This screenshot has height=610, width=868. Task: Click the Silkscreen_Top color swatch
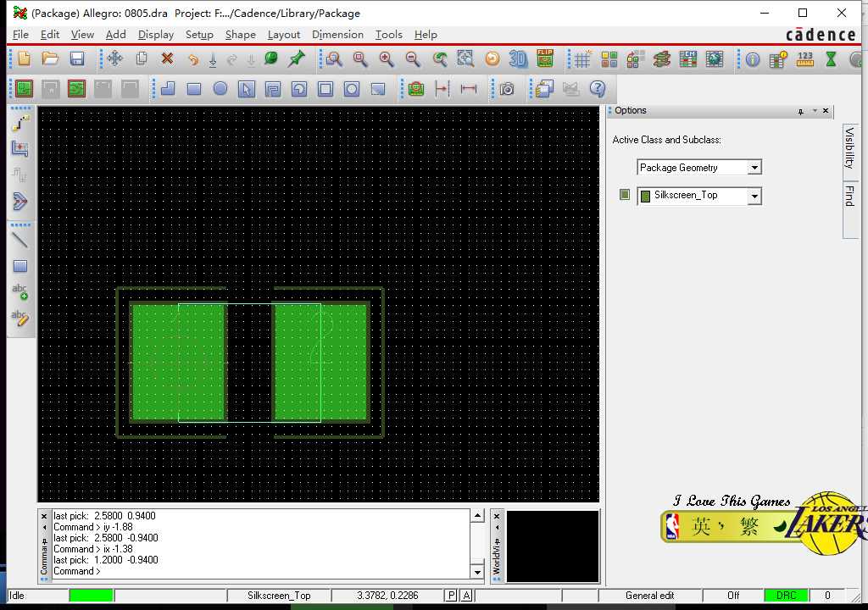tap(625, 195)
